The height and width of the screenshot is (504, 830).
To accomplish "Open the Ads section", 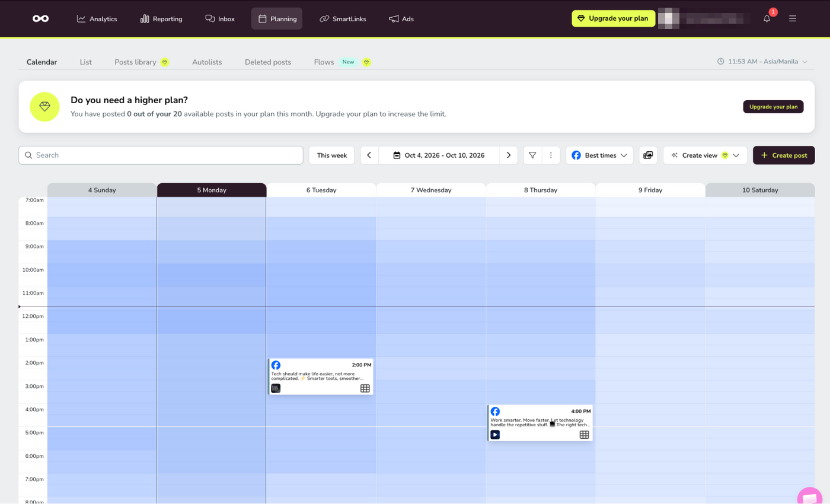I will 401,18.
